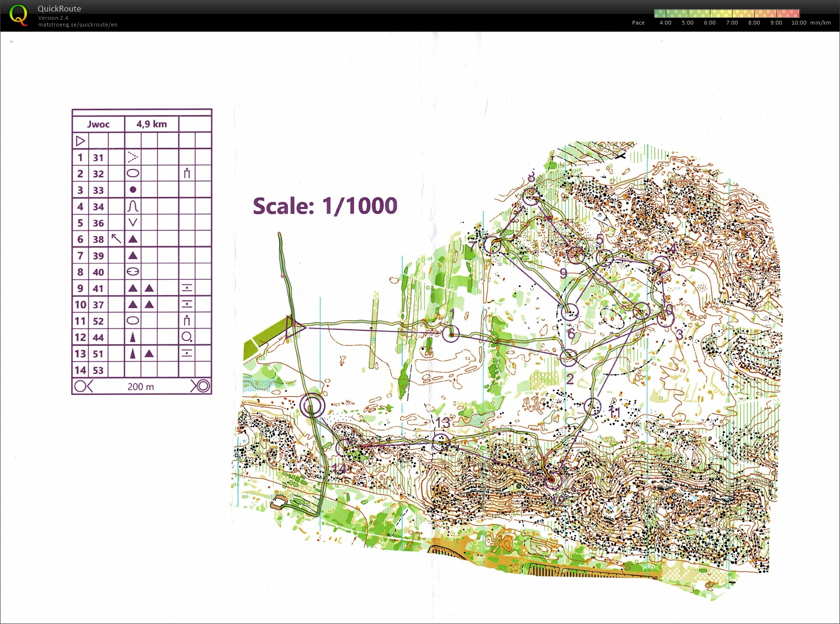Screen dimensions: 840x624
Task: Click the Jwoc course name cell
Action: (x=98, y=124)
